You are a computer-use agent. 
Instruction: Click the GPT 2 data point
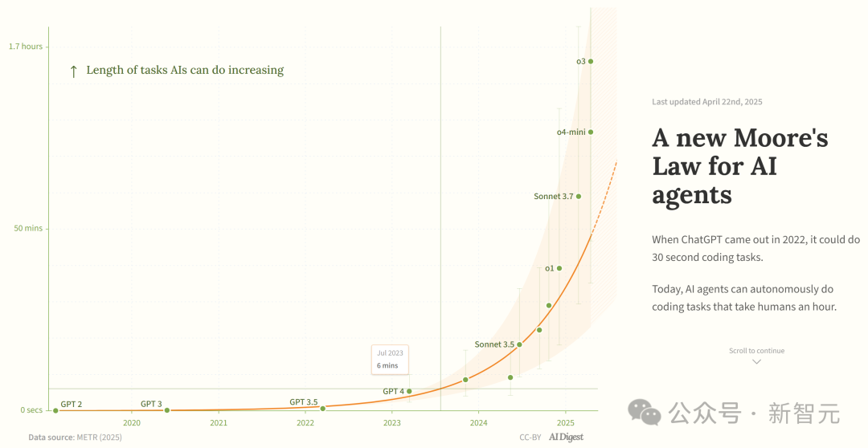55,410
